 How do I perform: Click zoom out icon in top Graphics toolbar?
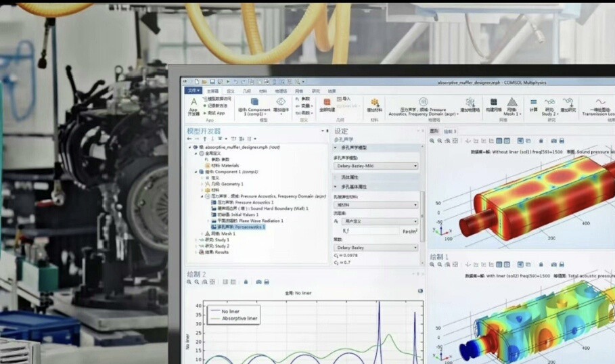[x=440, y=141]
